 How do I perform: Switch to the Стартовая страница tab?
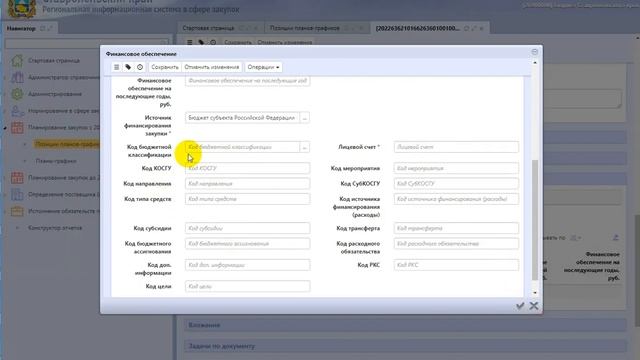pos(209,28)
